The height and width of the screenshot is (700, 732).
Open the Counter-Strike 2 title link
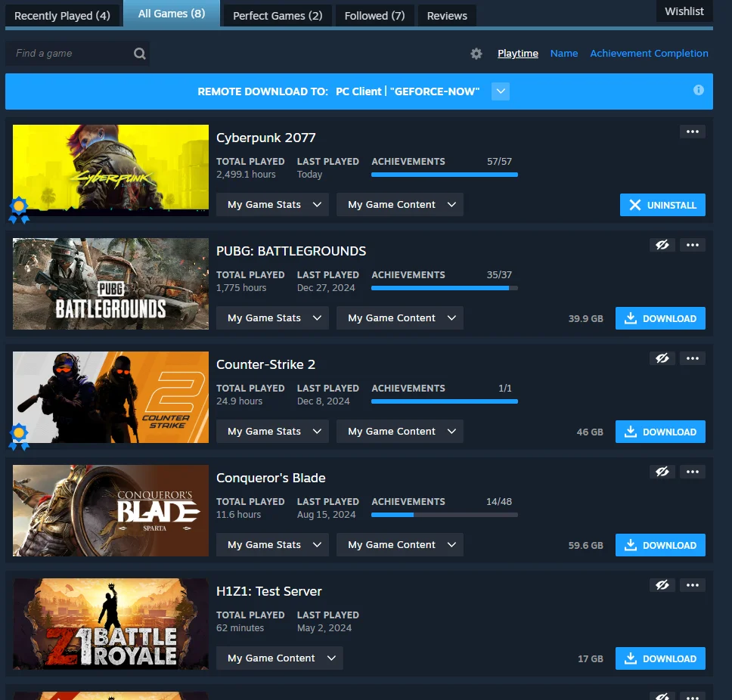(265, 364)
